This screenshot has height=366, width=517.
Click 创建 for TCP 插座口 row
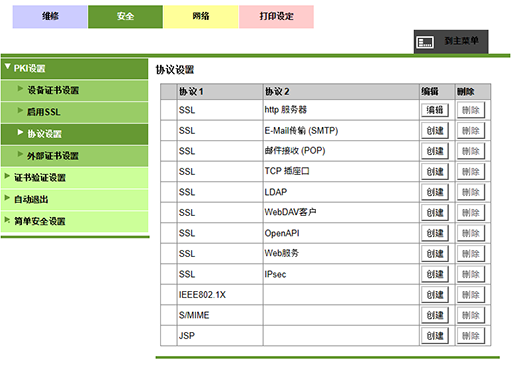435,172
